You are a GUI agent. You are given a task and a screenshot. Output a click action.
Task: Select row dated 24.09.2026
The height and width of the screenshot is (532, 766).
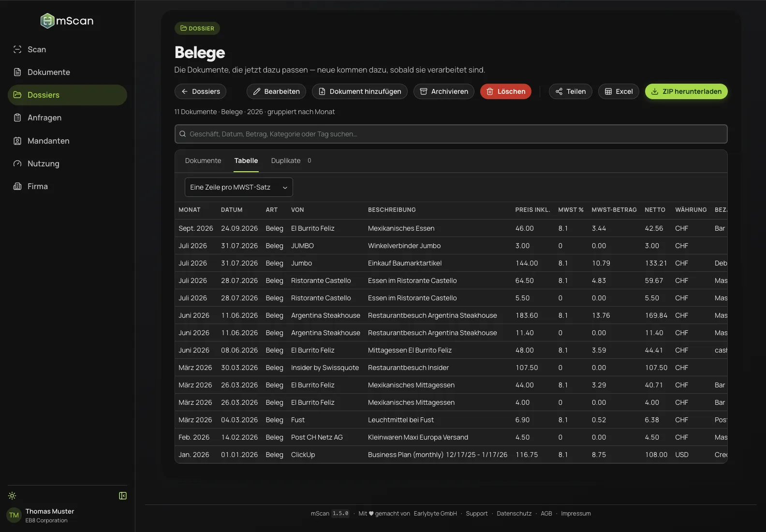451,228
